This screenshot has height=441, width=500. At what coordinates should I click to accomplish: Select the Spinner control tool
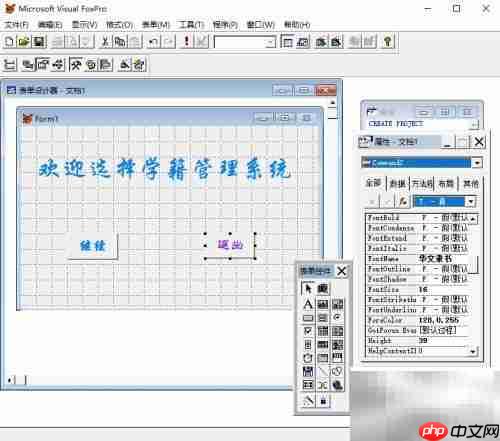click(x=308, y=344)
